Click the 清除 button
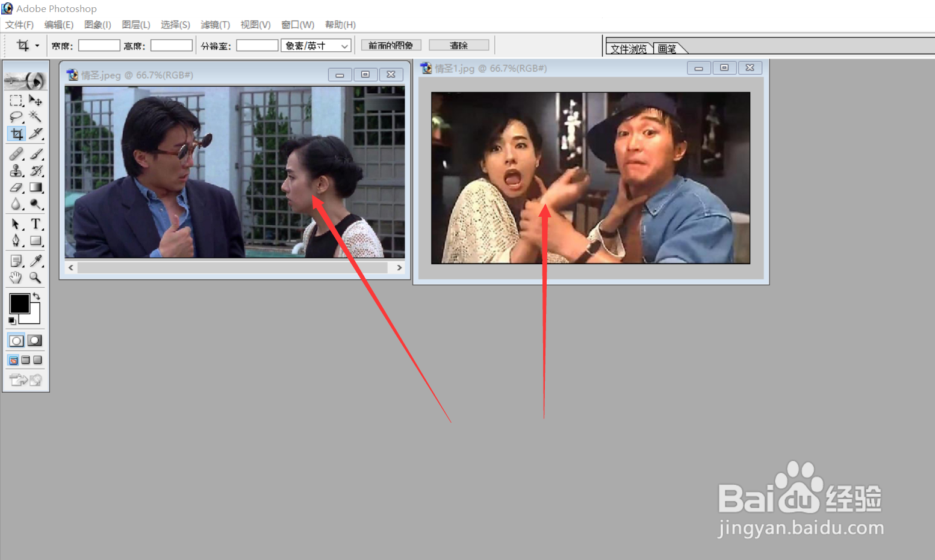 459,46
